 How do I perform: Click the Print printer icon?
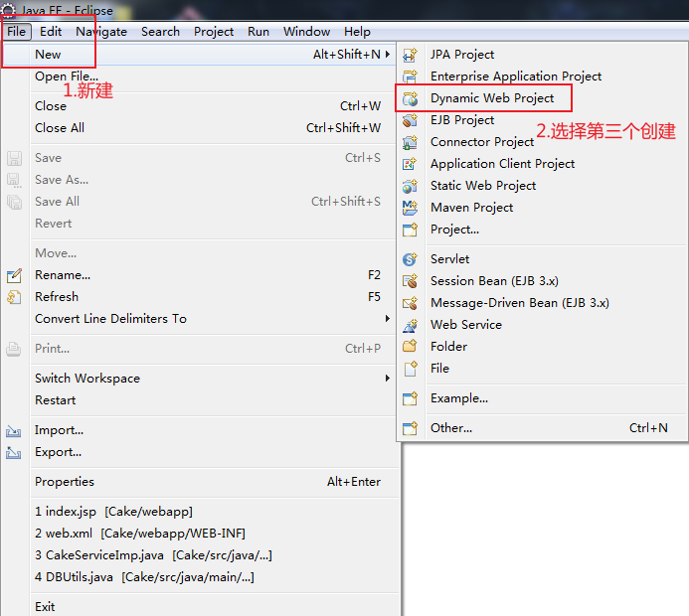[14, 350]
